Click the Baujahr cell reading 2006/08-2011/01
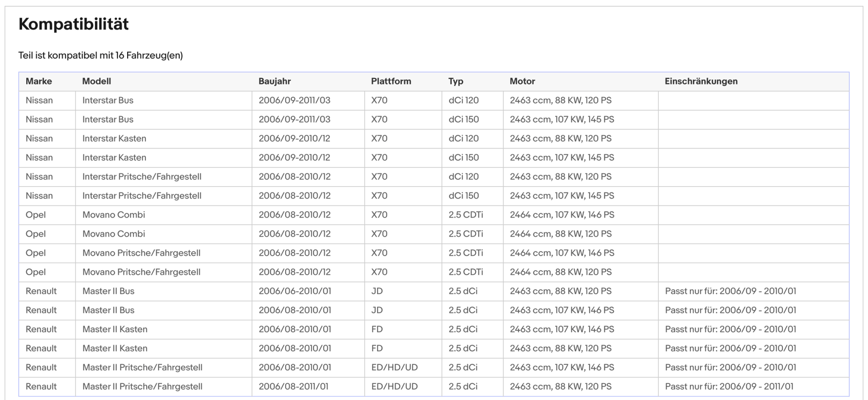This screenshot has width=868, height=400. 293,387
